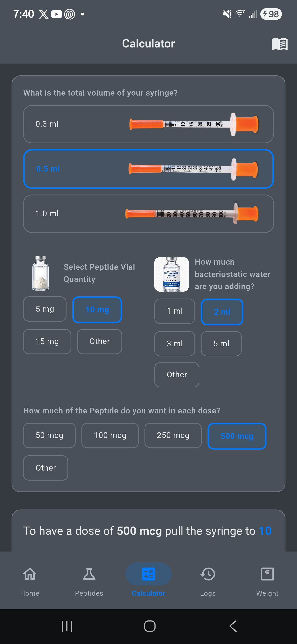Pick the 250 mcg dose option
The height and width of the screenshot is (644, 297).
point(173,435)
